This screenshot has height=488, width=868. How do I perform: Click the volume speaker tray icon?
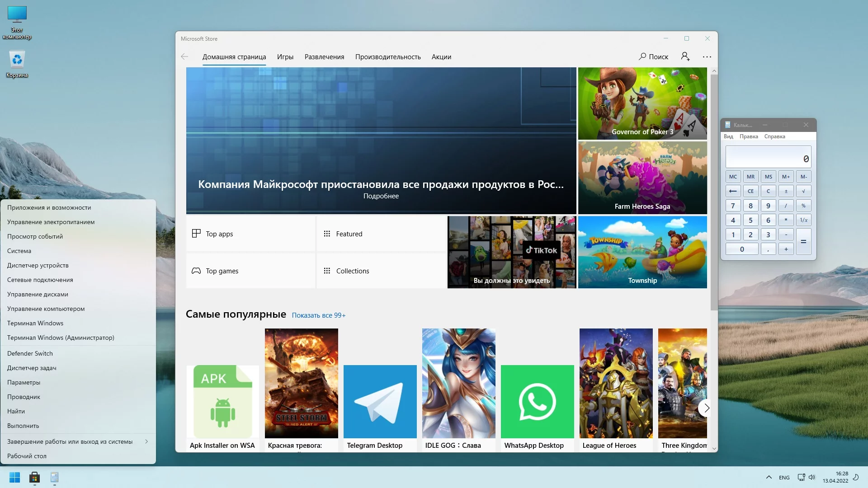point(812,477)
